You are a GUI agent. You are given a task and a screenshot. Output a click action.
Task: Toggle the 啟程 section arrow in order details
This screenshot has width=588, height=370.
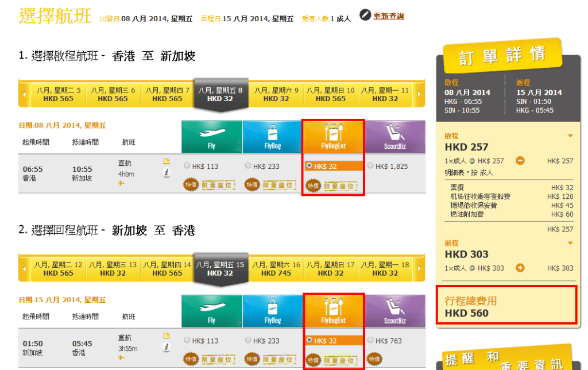pos(570,136)
